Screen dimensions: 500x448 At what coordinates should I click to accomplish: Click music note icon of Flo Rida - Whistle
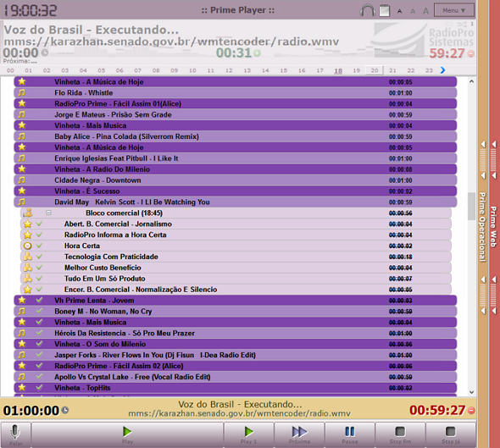pyautogui.click(x=21, y=92)
